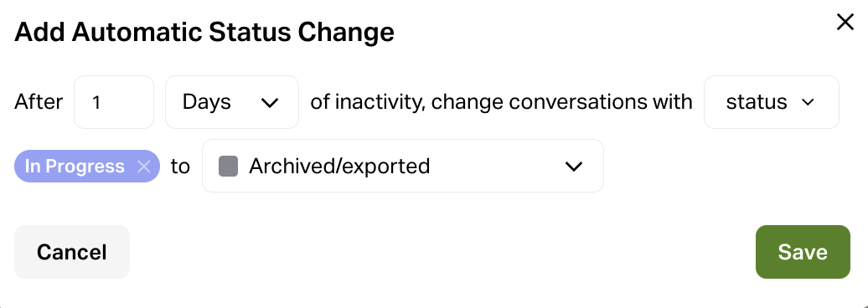Click the 'to' label before target status
This screenshot has height=308, width=868.
tap(180, 166)
